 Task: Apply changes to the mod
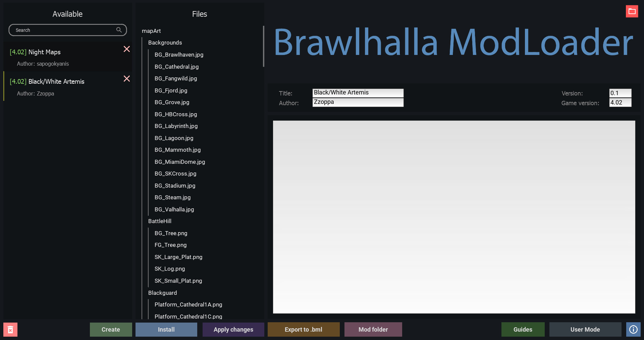[x=233, y=330]
